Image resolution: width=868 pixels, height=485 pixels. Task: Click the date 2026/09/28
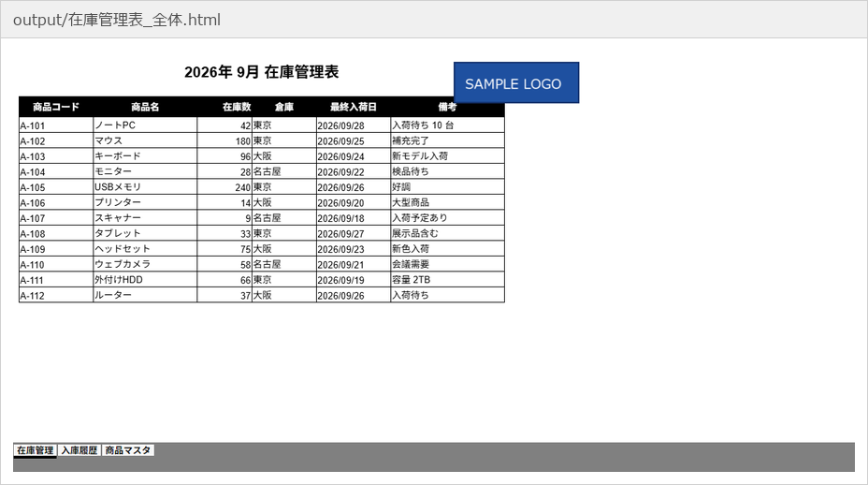coord(354,125)
